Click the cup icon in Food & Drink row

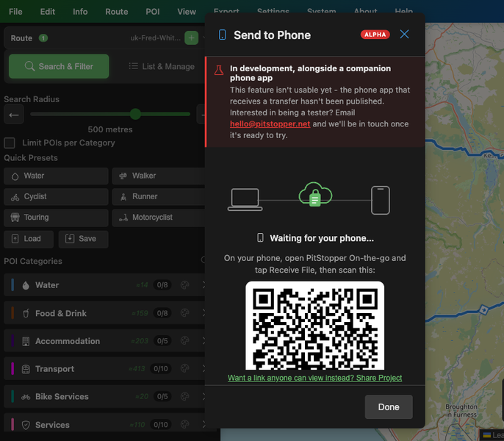(x=26, y=313)
